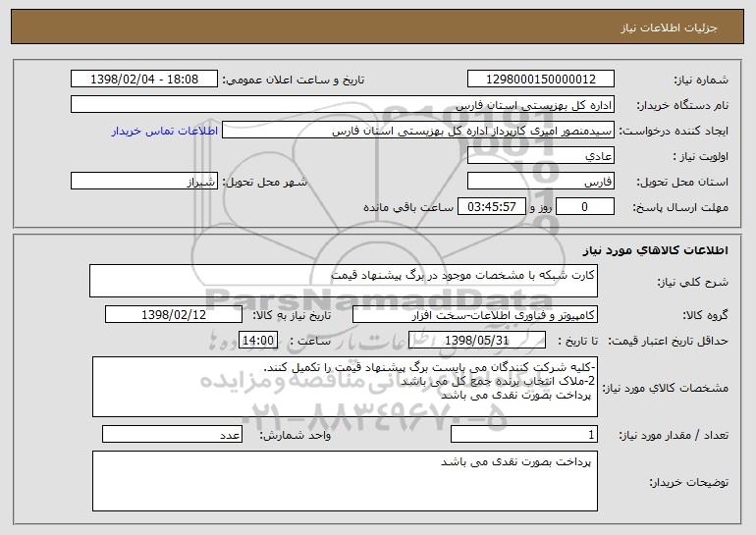This screenshot has width=756, height=535.
Task: Click the ساعت باقی مانده text
Action: point(407,208)
